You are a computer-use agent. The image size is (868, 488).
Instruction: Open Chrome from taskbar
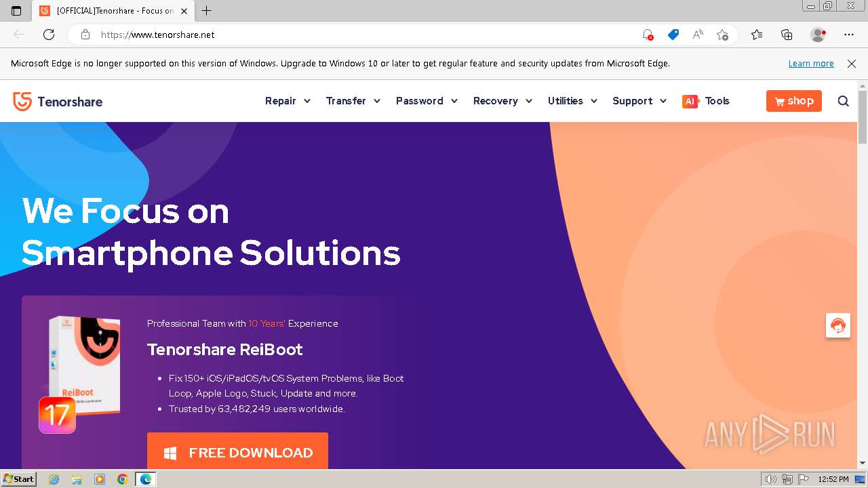point(122,479)
